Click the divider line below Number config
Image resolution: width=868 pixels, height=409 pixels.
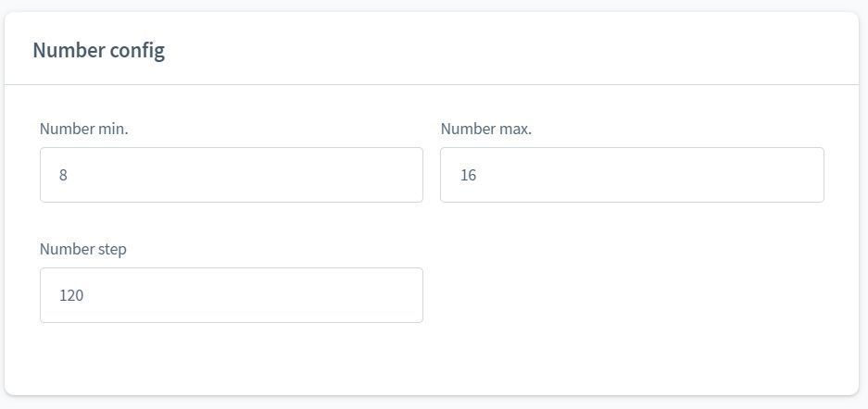(x=432, y=84)
